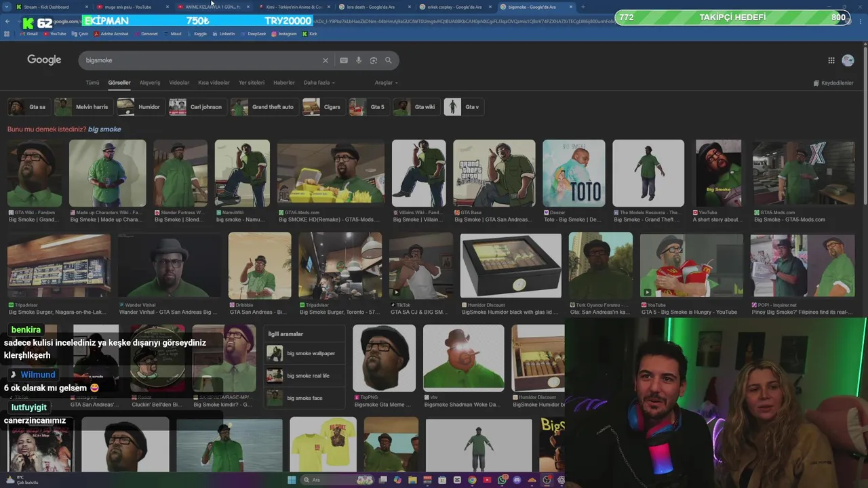Start voice search with the microphone icon
Screen dimensions: 868x488
[x=359, y=60]
